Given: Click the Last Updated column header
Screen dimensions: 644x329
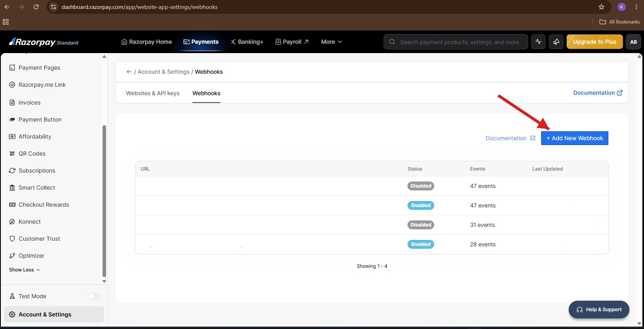Looking at the screenshot, I should 548,169.
